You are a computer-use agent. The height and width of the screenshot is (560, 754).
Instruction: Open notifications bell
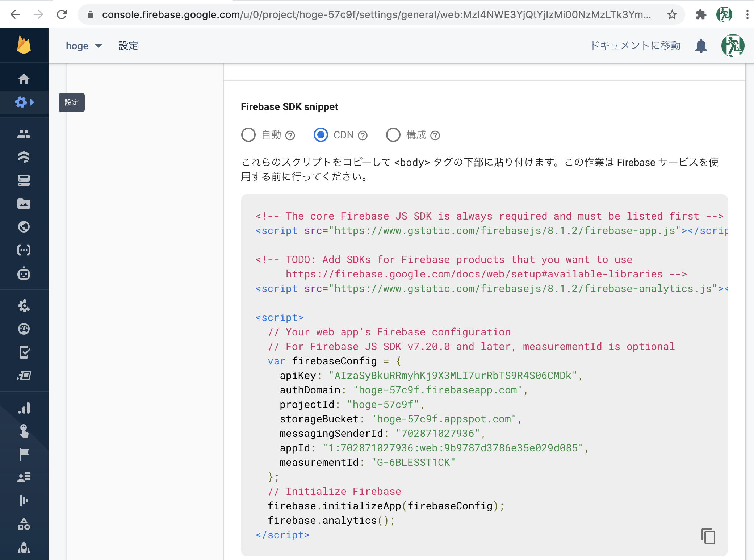tap(701, 46)
